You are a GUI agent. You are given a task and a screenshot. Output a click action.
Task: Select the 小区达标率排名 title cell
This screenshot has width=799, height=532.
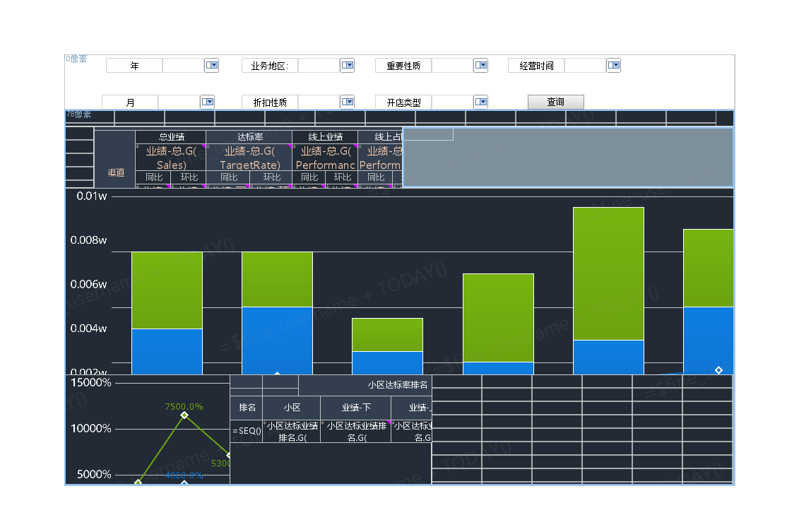point(365,385)
